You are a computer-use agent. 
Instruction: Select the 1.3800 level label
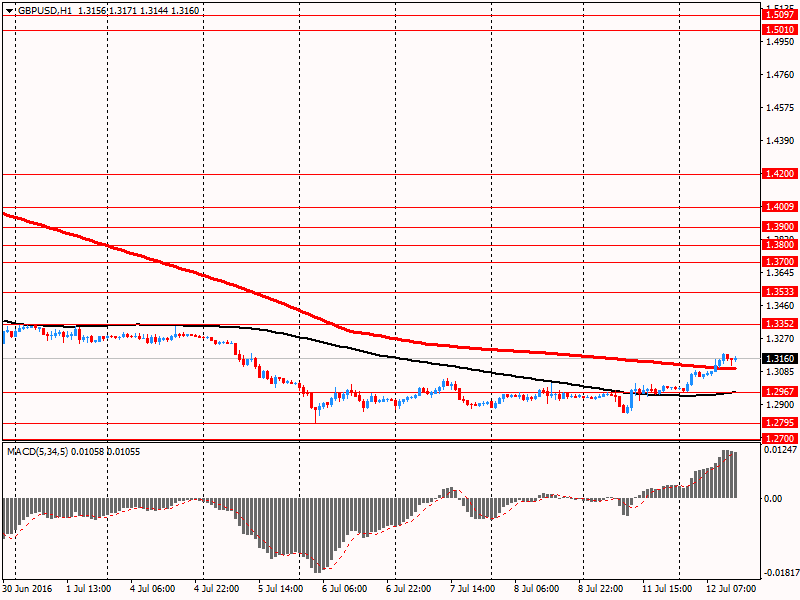(x=780, y=245)
